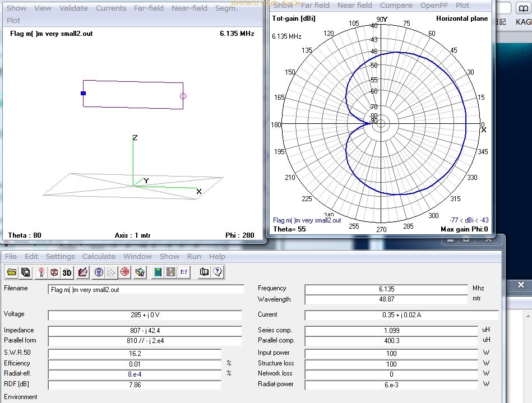Open the Segm. menu in the geometry window
The width and height of the screenshot is (532, 403).
pos(226,8)
